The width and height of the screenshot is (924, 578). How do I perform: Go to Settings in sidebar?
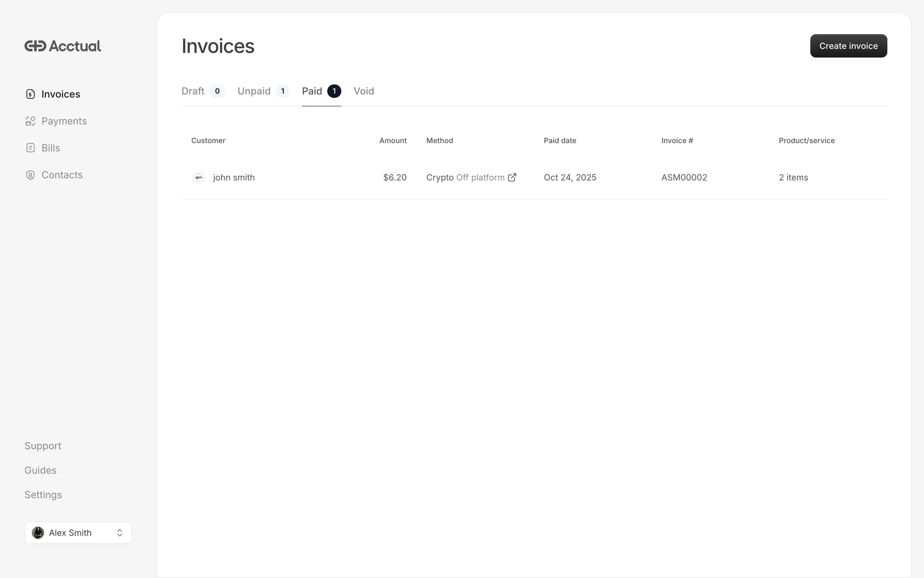tap(43, 495)
